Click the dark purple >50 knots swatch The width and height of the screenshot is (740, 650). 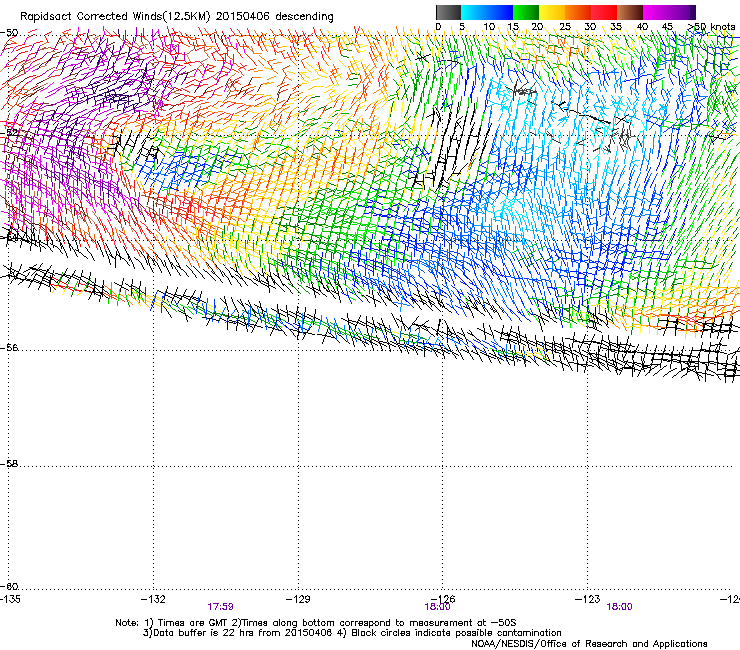tap(693, 12)
